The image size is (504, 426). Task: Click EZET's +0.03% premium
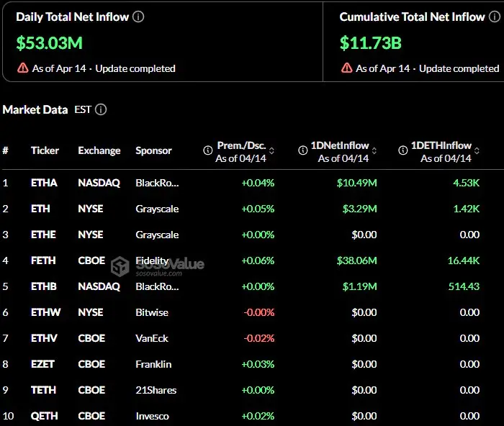(x=258, y=364)
